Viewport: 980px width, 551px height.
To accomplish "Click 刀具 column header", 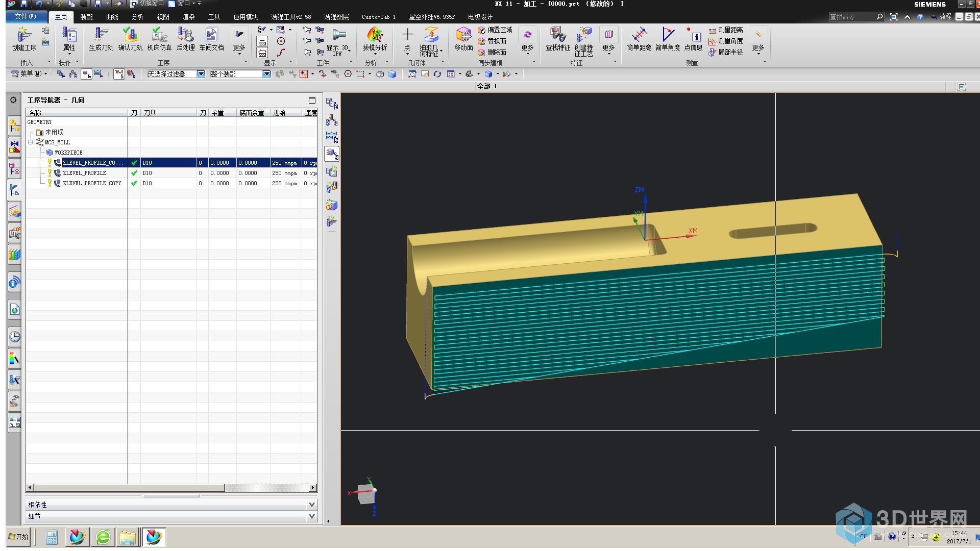I will 169,113.
